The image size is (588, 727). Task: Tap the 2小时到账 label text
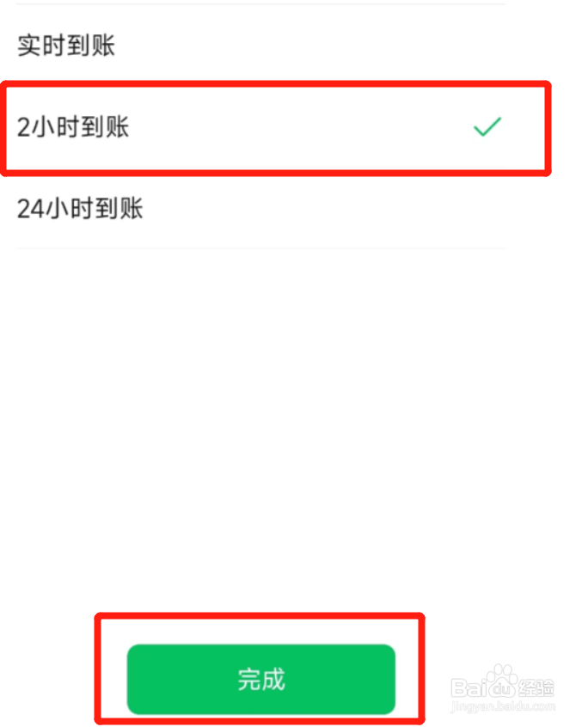click(x=73, y=127)
